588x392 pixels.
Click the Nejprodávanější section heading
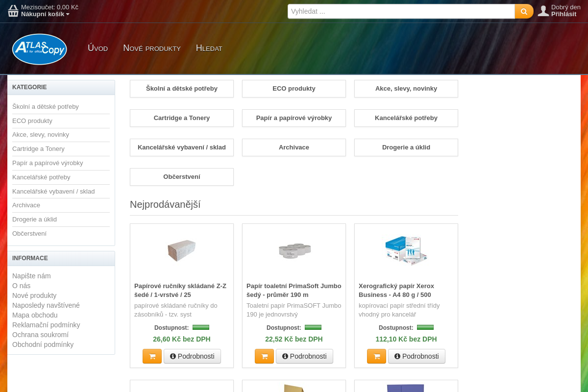(165, 204)
